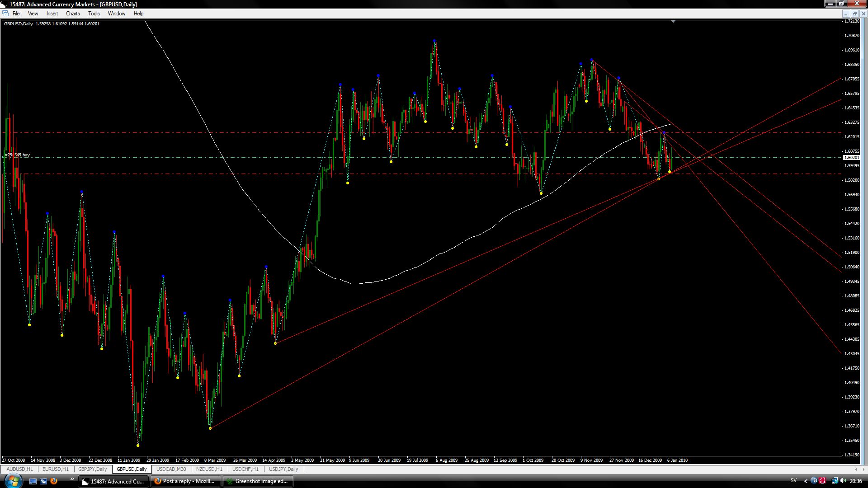Image resolution: width=868 pixels, height=488 pixels.
Task: Click the Switch between windows quick launch icon
Action: [x=43, y=481]
